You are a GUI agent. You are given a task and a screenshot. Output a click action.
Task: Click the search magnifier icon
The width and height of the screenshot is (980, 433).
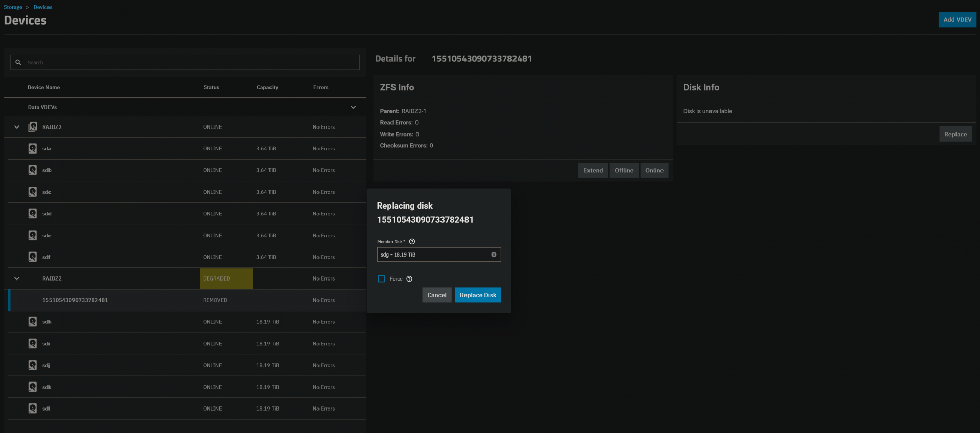pos(18,62)
